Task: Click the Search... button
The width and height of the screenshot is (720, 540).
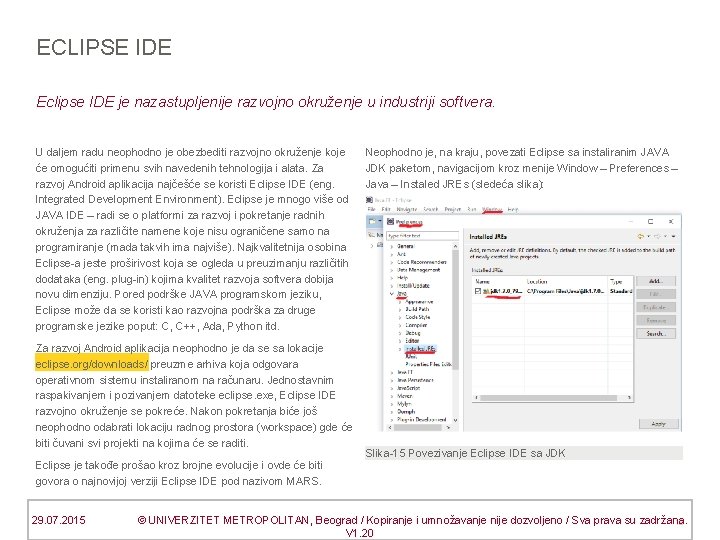Action: tap(656, 334)
